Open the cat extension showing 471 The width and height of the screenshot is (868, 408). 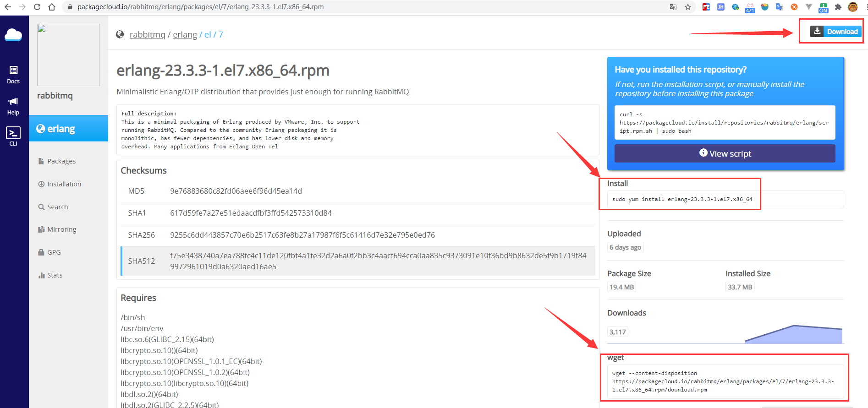click(750, 8)
